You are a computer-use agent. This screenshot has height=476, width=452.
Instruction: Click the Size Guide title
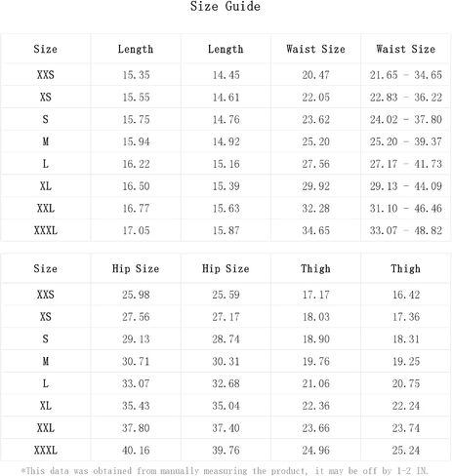[226, 6]
